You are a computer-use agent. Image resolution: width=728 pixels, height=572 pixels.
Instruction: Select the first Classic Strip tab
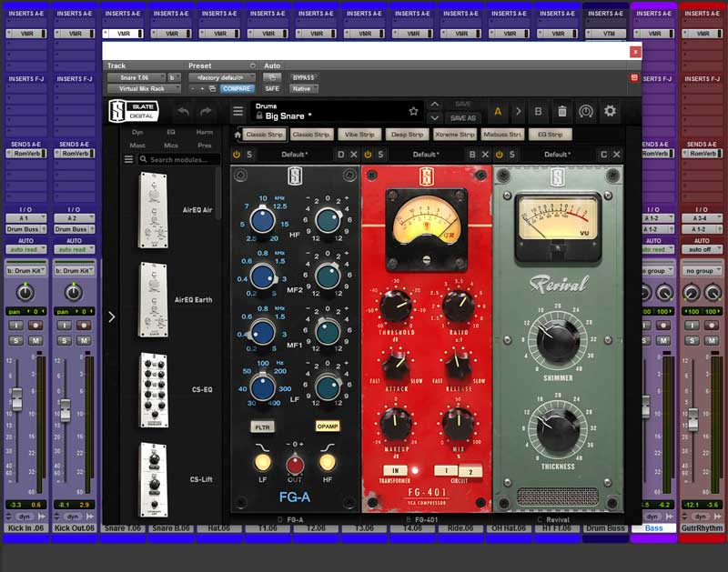[x=264, y=135]
